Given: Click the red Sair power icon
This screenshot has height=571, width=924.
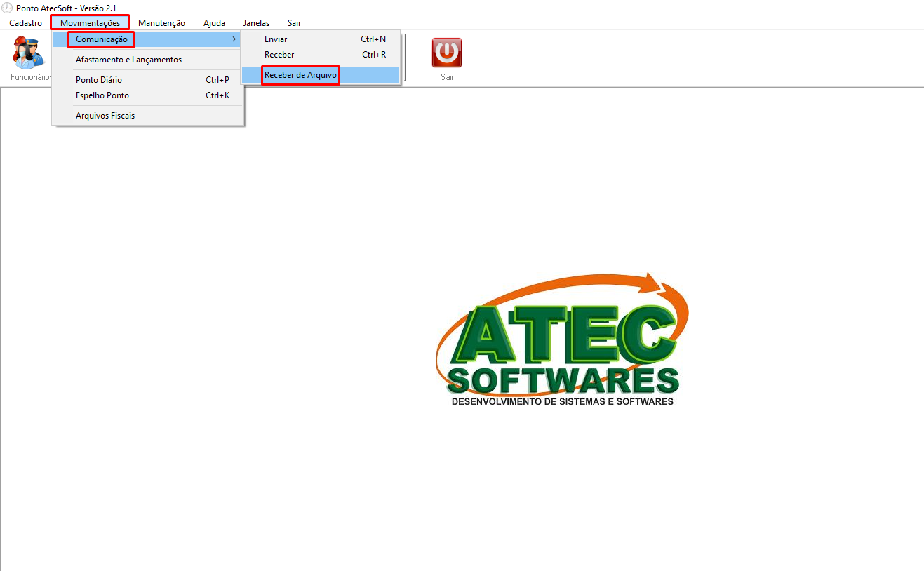Looking at the screenshot, I should click(x=447, y=53).
